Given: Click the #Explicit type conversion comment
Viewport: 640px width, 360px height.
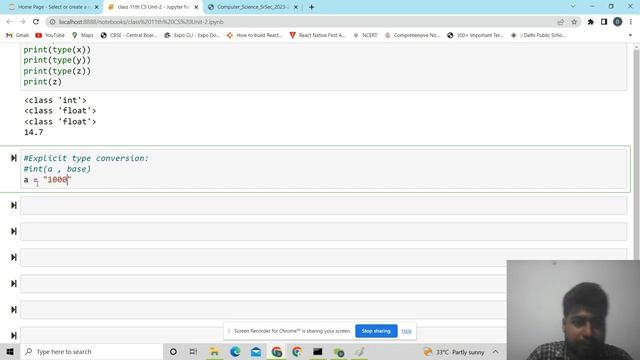Looking at the screenshot, I should click(86, 158).
